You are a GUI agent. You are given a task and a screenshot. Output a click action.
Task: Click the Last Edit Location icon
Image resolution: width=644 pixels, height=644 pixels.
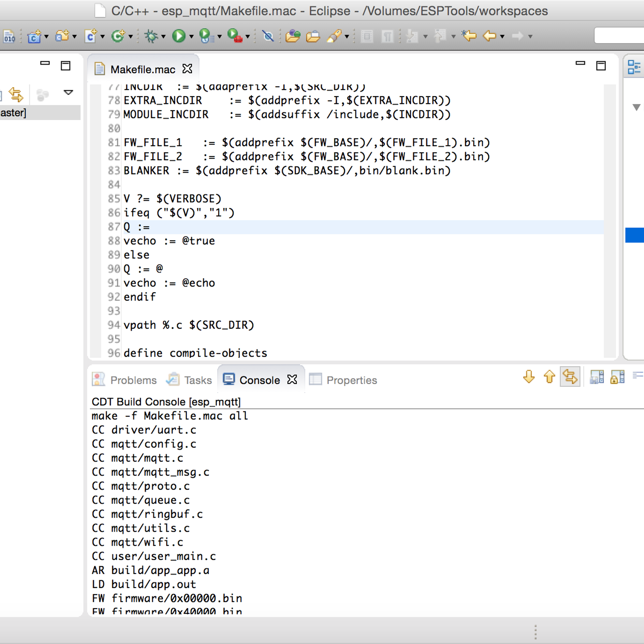click(x=469, y=36)
